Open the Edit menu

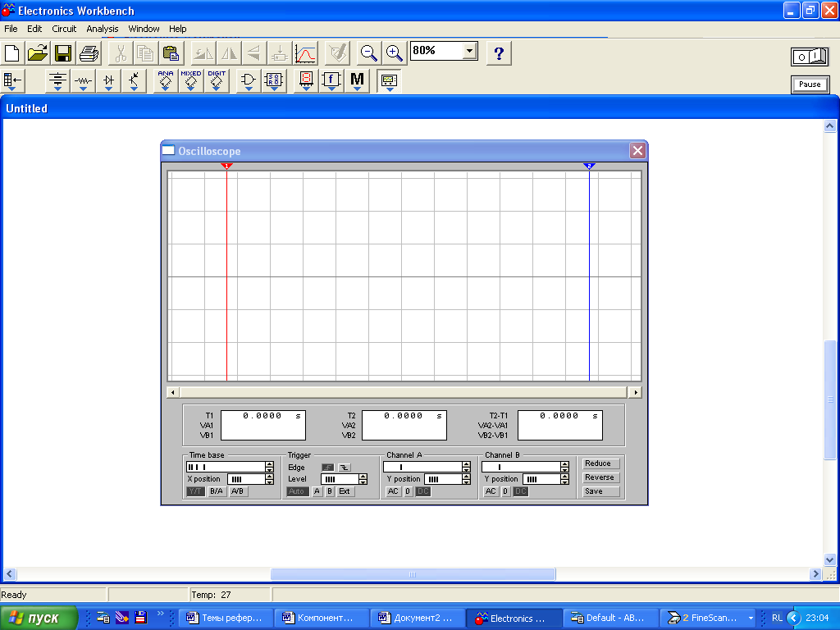pos(34,29)
